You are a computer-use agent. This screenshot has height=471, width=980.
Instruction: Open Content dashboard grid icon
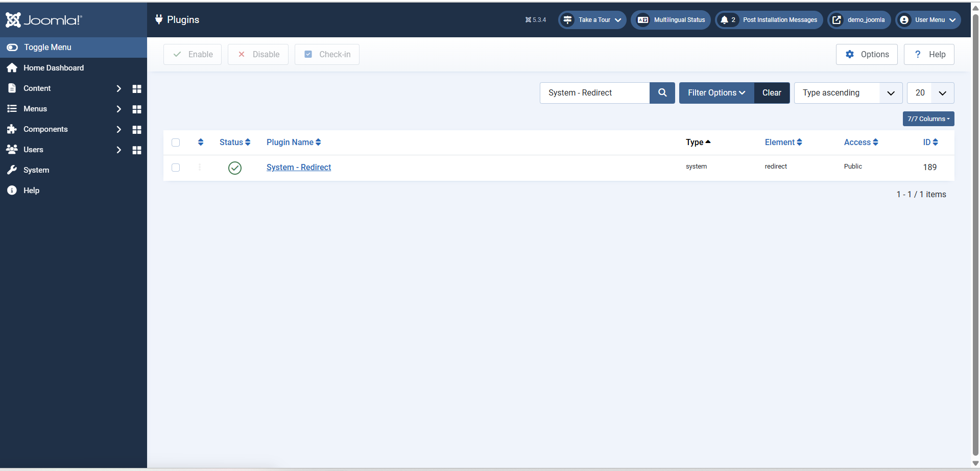(136, 89)
